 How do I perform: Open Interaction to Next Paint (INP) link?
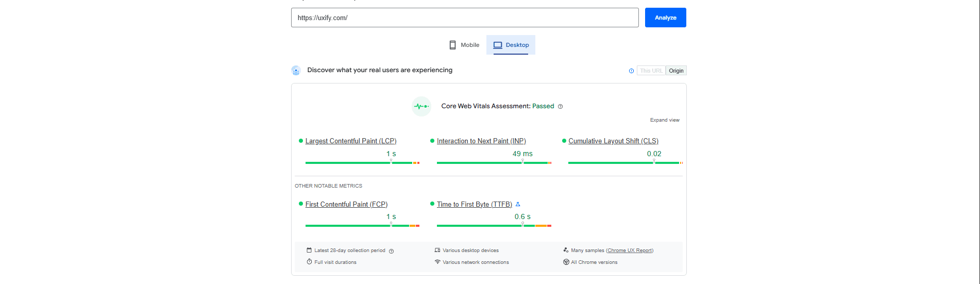(481, 141)
